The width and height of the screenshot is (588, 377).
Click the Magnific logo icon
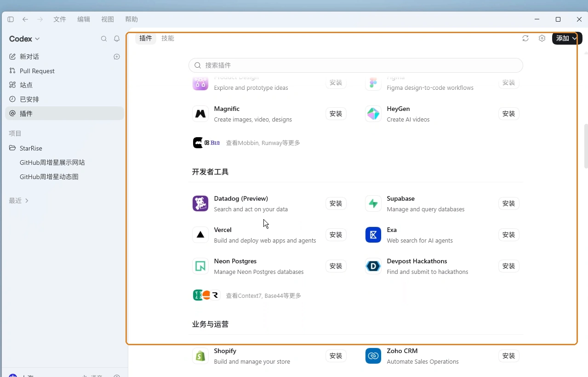tap(200, 114)
